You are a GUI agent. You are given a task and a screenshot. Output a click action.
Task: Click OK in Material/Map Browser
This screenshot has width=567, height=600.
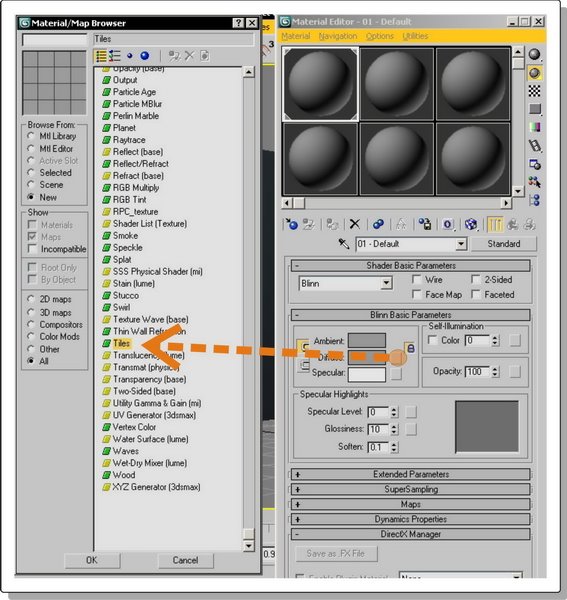coord(92,560)
